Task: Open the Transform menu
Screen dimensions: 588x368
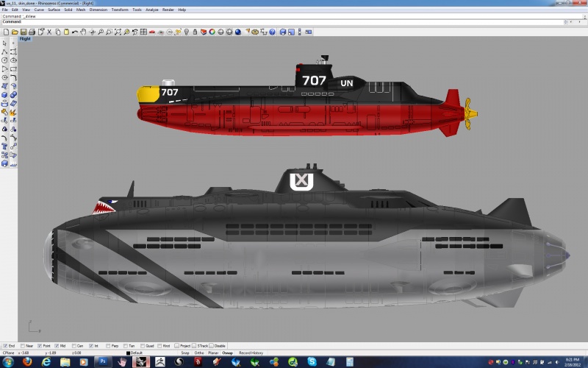Action: (120, 10)
